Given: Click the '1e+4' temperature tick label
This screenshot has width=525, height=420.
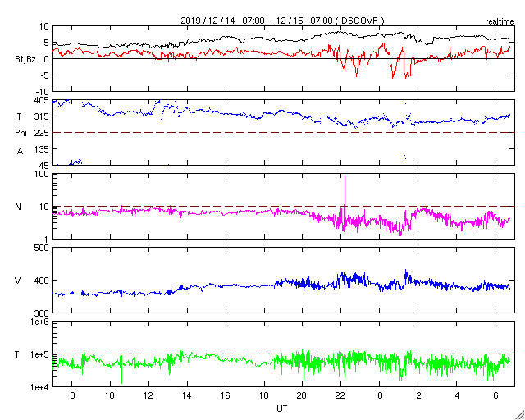Looking at the screenshot, I should [40, 387].
